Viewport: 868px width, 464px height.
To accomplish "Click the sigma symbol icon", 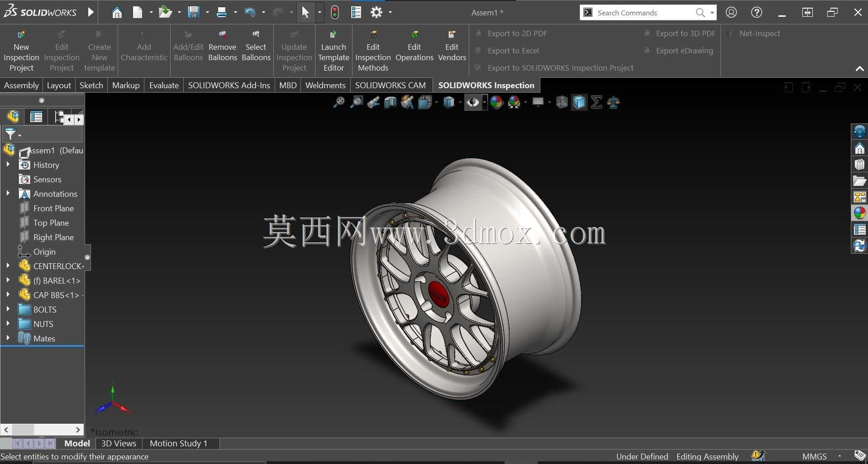I will (596, 103).
